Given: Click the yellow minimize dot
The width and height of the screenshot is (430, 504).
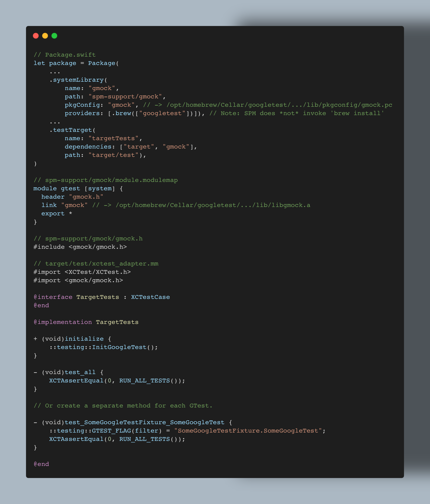Looking at the screenshot, I should (45, 36).
